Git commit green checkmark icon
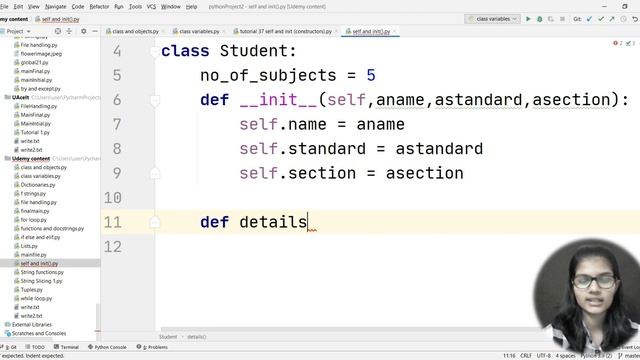This screenshot has width=640, height=360. (601, 19)
